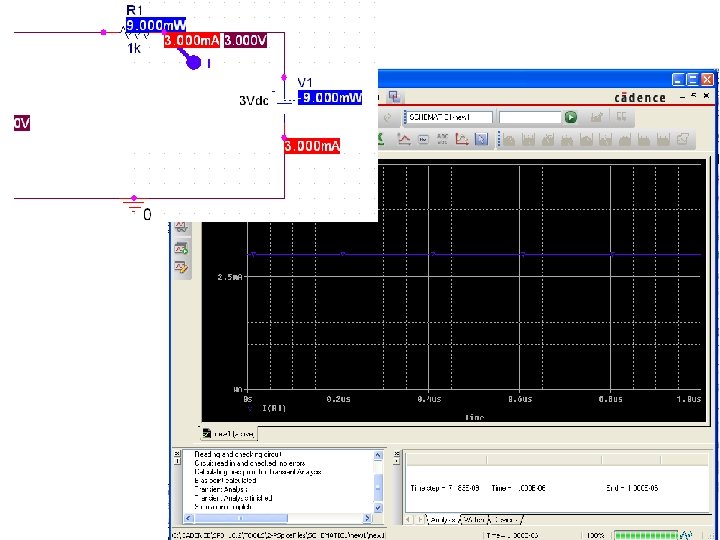Screen dimensions: 720x540
Task: Click the ABC text label tool
Action: point(442,139)
